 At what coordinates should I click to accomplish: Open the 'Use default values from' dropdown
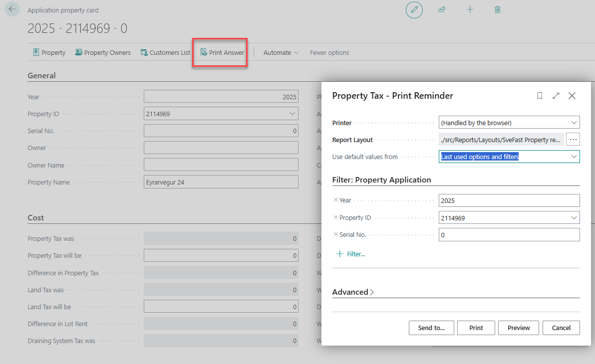pyautogui.click(x=509, y=157)
